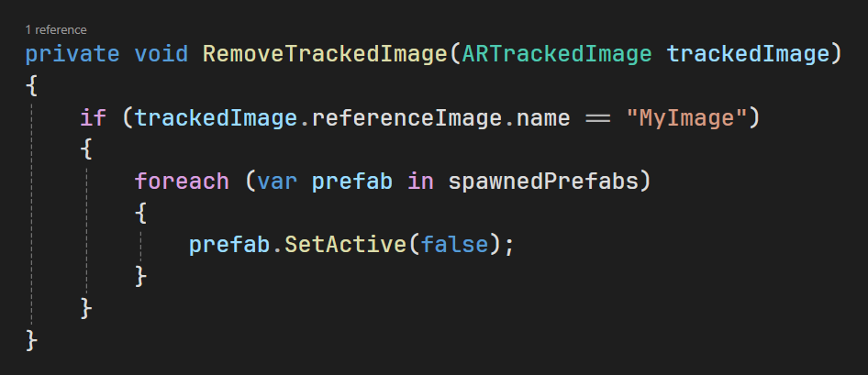Click the false literal argument
The height and width of the screenshot is (375, 868).
pyautogui.click(x=454, y=245)
